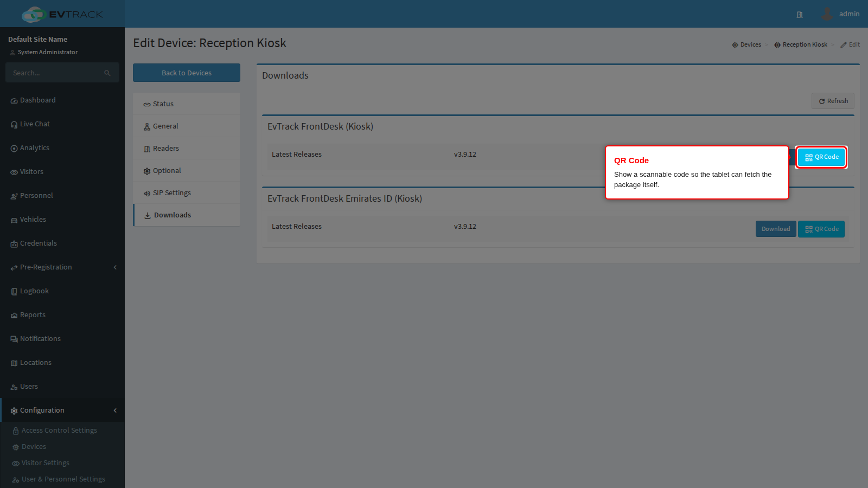
Task: Click the 'System Administrator' role label
Action: 48,52
